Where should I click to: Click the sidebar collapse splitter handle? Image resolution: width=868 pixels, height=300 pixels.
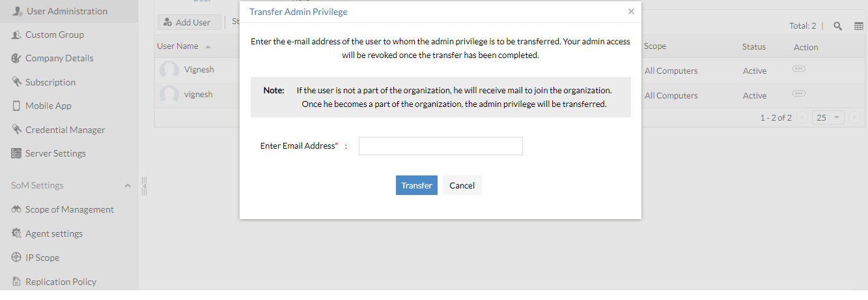(144, 186)
